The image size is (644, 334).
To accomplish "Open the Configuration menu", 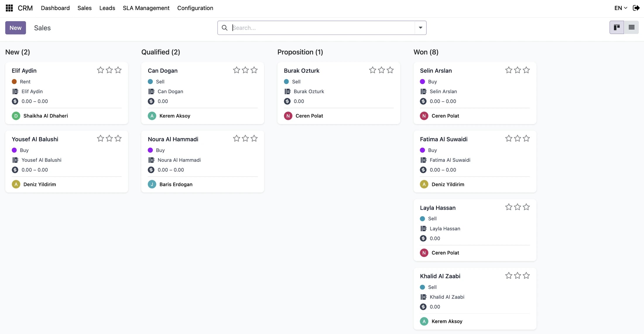I will [195, 8].
